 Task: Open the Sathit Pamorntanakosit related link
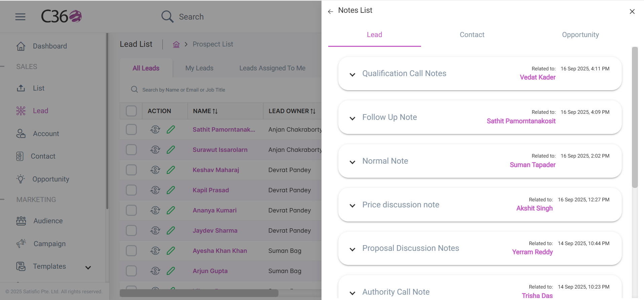(x=521, y=121)
